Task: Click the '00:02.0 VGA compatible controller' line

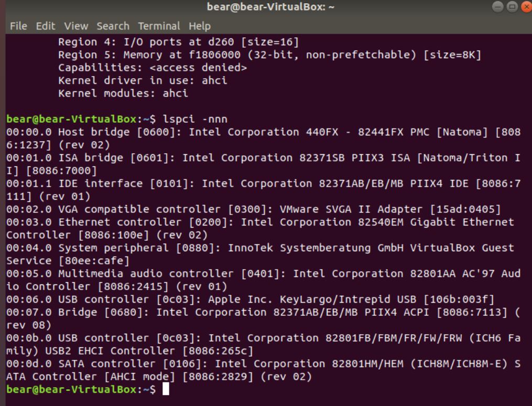Action: [254, 209]
